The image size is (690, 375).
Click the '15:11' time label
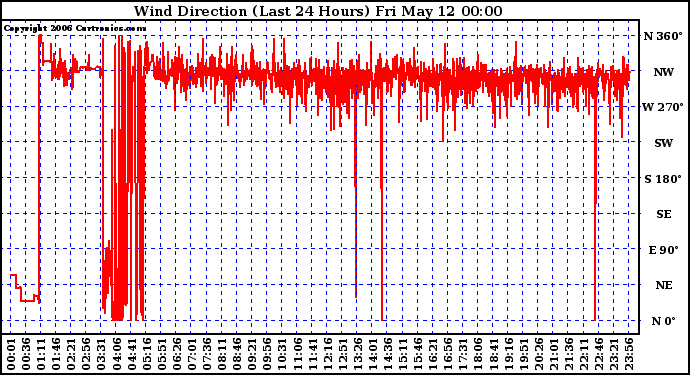pyautogui.click(x=403, y=355)
